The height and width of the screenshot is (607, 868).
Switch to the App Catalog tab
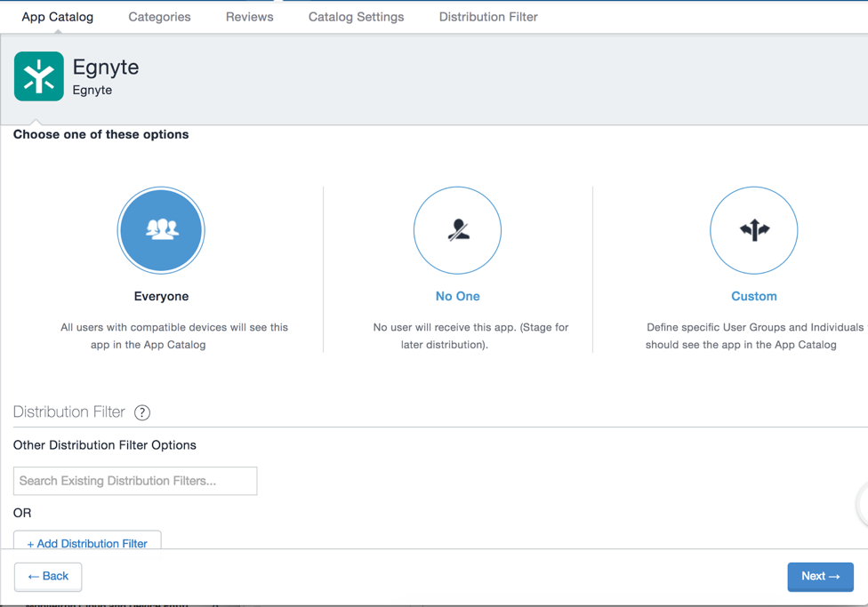coord(58,17)
